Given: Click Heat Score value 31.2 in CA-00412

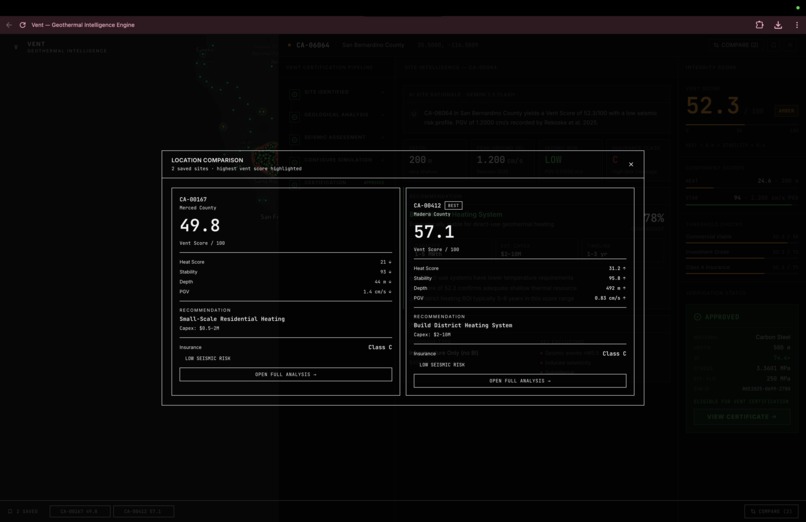Looking at the screenshot, I should click(x=617, y=268).
